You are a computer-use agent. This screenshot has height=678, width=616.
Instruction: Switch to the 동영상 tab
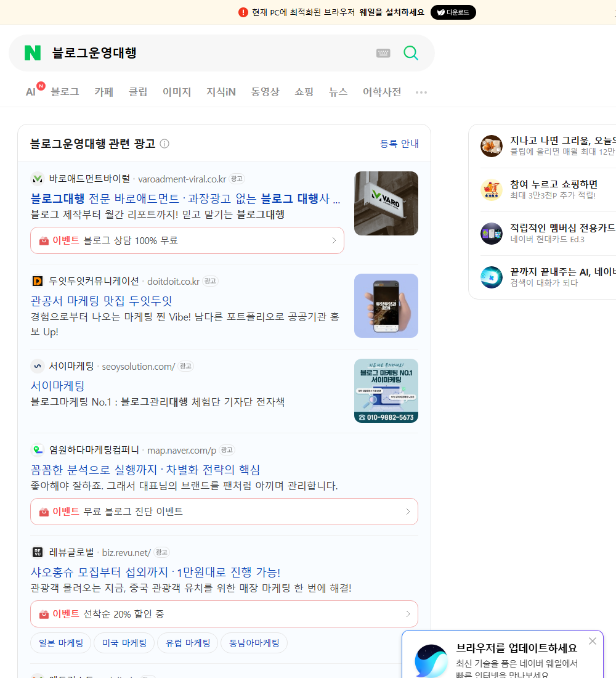(x=265, y=92)
